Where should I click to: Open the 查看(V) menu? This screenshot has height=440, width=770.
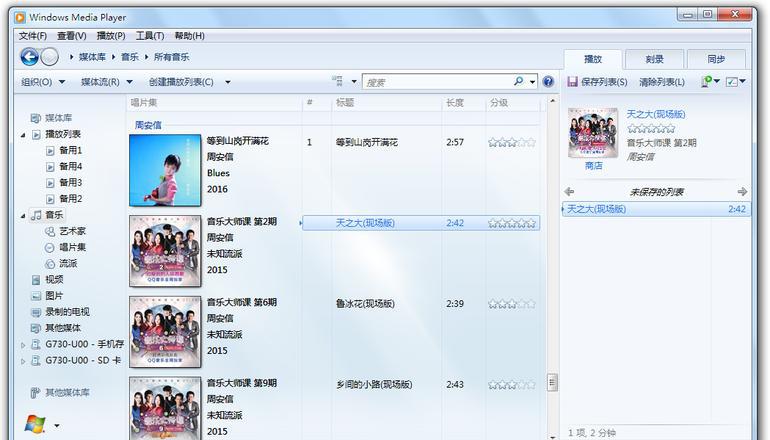[x=72, y=36]
